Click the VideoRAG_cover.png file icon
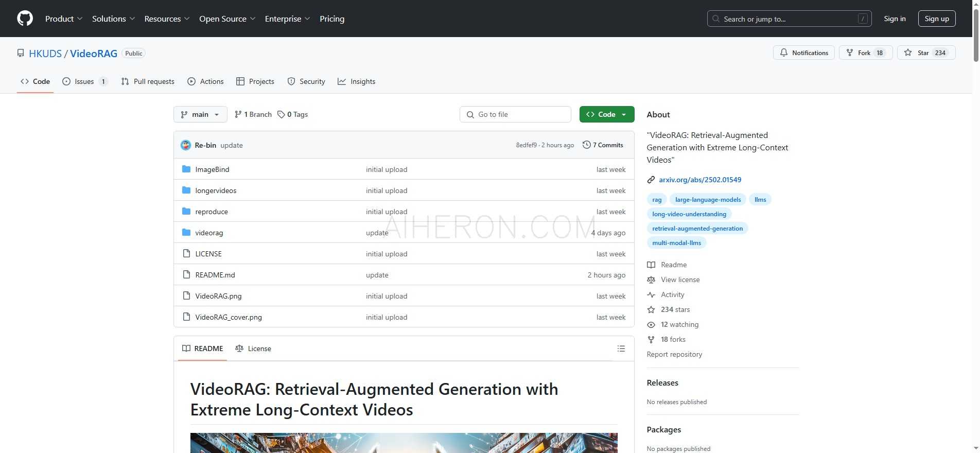980x453 pixels. click(186, 317)
